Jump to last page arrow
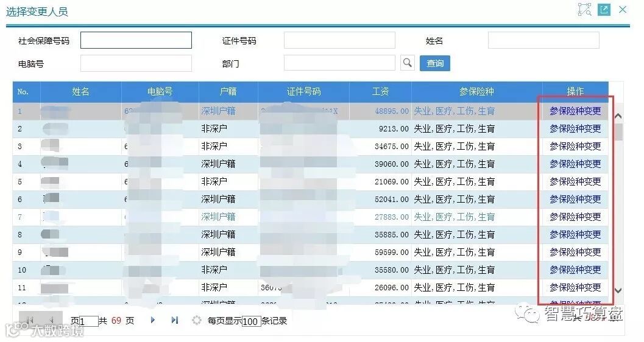This screenshot has height=342, width=644. [x=175, y=320]
